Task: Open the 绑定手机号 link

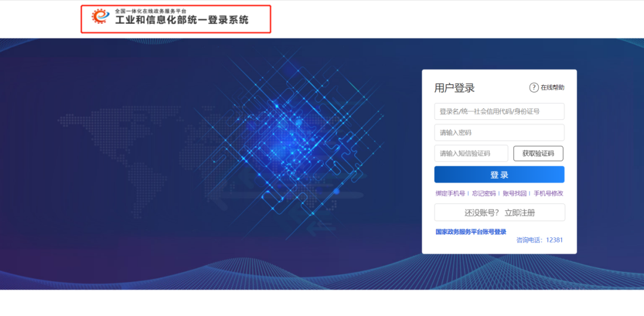Action: 450,193
